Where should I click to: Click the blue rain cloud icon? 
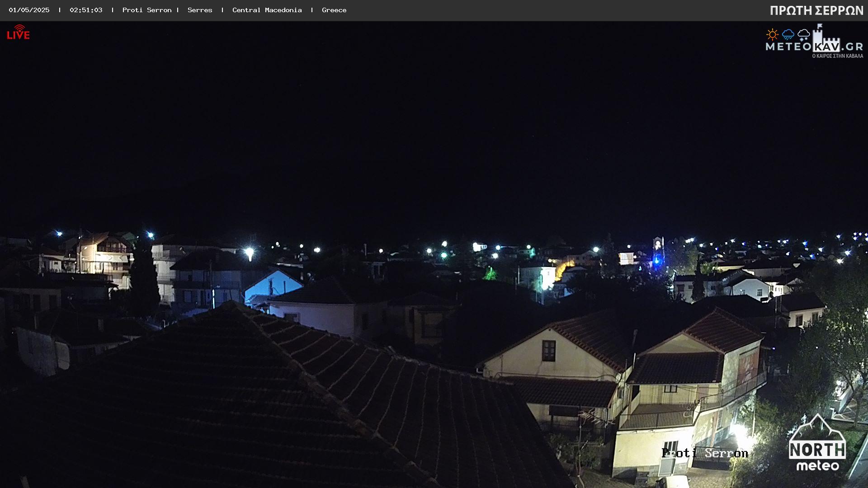[788, 34]
